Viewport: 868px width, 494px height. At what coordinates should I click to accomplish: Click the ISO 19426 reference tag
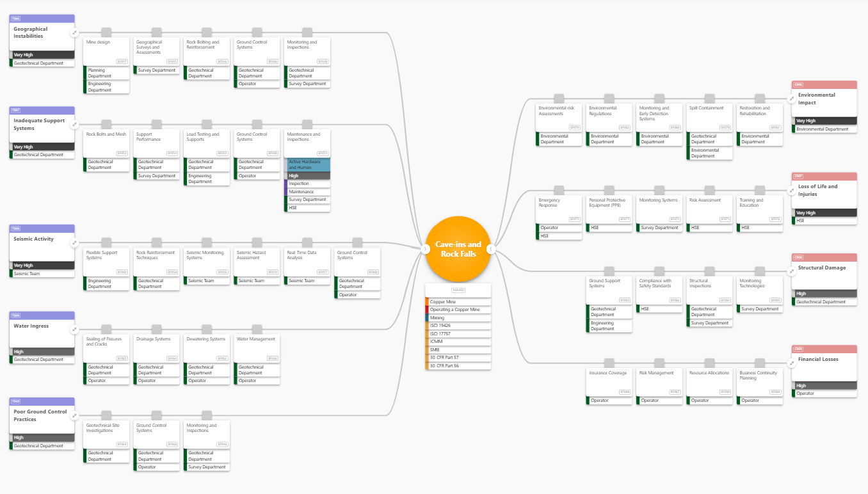click(458, 326)
